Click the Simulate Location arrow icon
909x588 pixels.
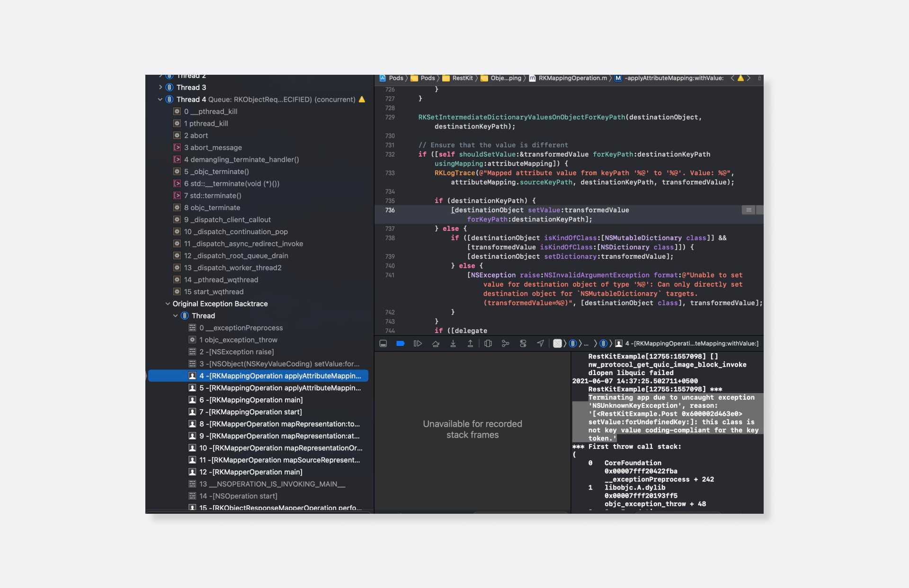[x=540, y=343]
